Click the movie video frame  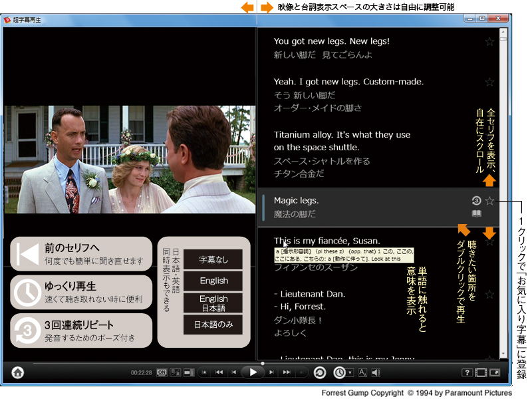130,160
